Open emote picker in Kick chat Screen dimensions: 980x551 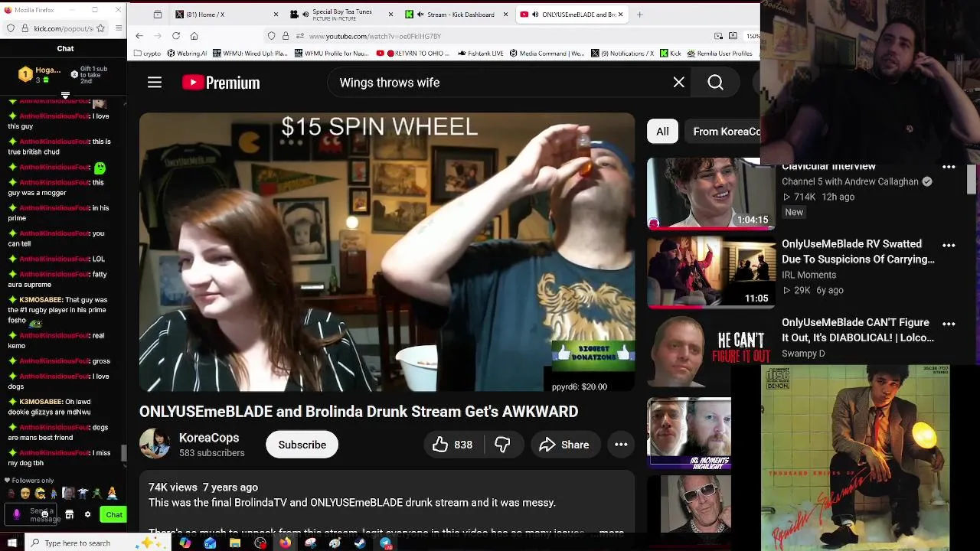45,515
